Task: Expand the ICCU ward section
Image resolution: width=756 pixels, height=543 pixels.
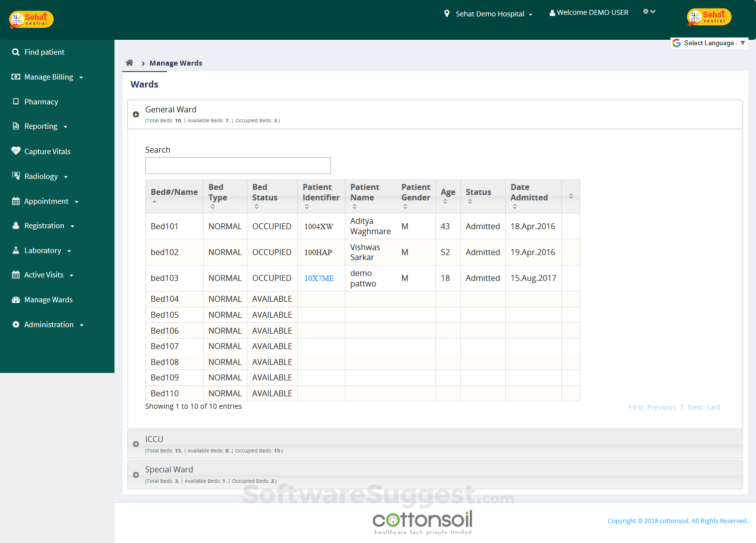Action: (x=136, y=444)
